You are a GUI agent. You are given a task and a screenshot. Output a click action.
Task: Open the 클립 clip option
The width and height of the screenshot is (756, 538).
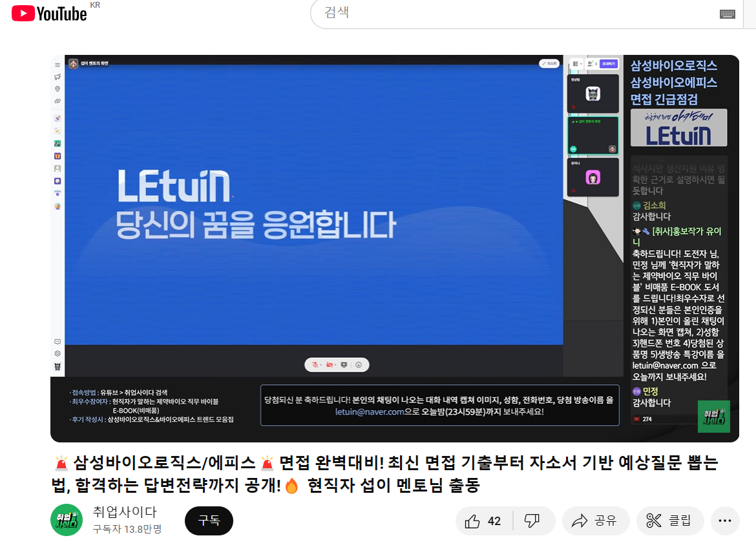click(669, 521)
